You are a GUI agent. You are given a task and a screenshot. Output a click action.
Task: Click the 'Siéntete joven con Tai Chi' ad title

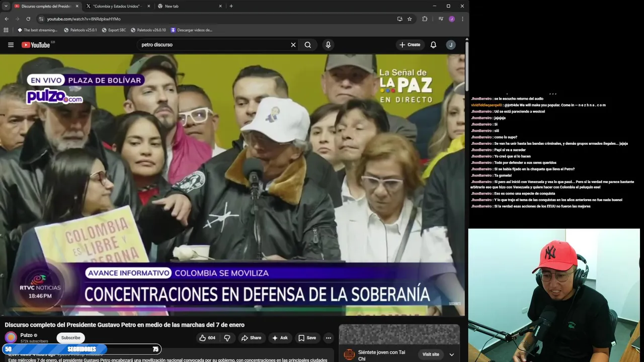click(381, 355)
